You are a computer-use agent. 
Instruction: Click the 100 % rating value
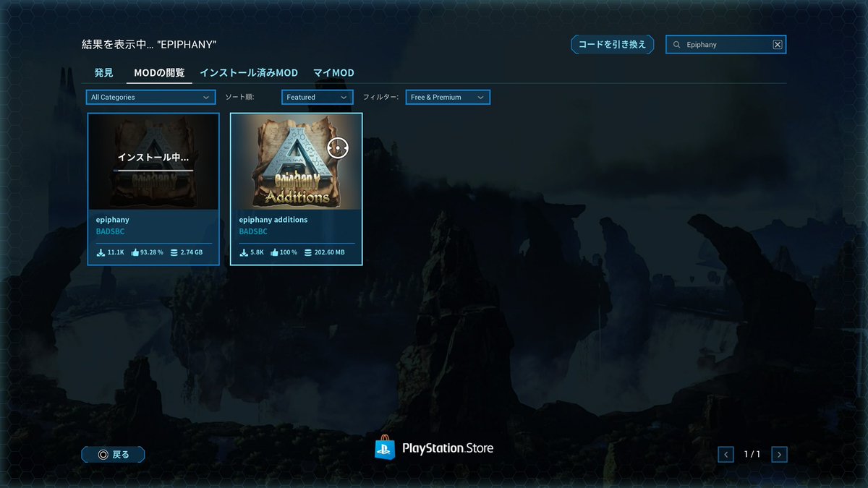coord(289,253)
